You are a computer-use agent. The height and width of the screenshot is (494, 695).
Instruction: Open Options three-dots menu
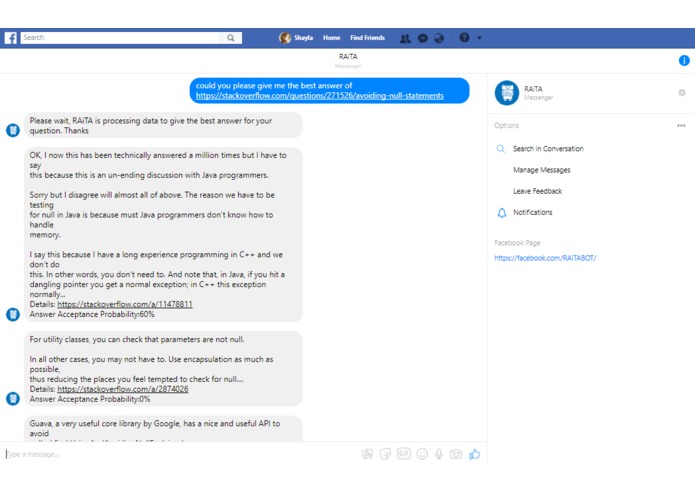point(681,125)
